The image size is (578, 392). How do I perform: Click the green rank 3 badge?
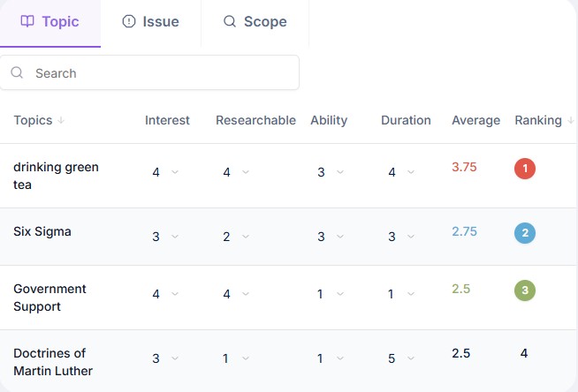click(x=525, y=290)
